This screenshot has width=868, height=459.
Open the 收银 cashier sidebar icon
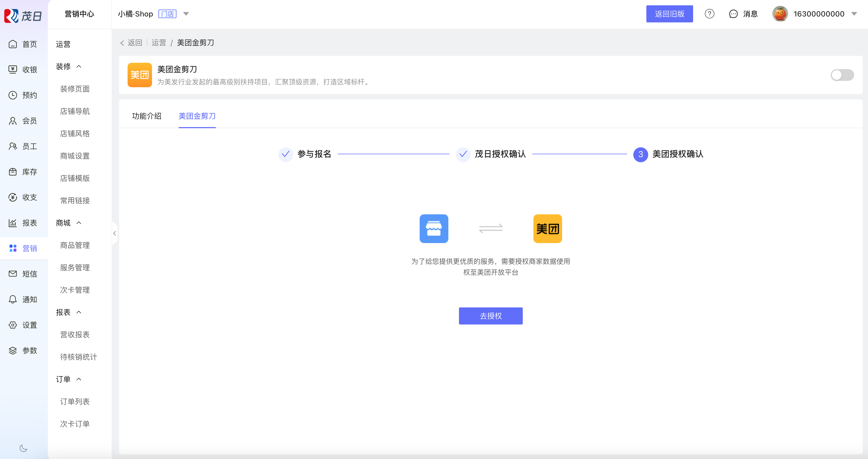[x=13, y=69]
